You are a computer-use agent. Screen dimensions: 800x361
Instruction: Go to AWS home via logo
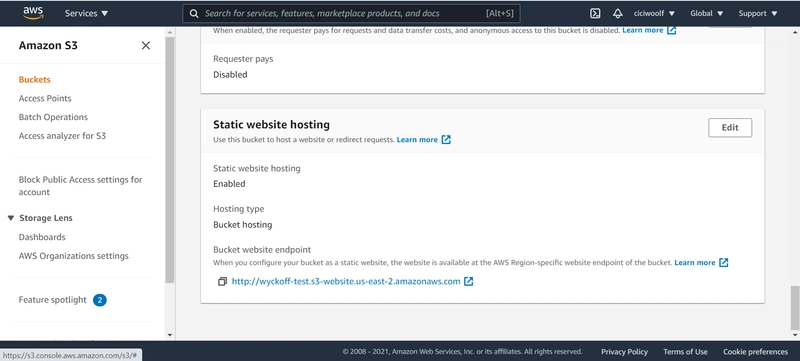click(x=34, y=13)
